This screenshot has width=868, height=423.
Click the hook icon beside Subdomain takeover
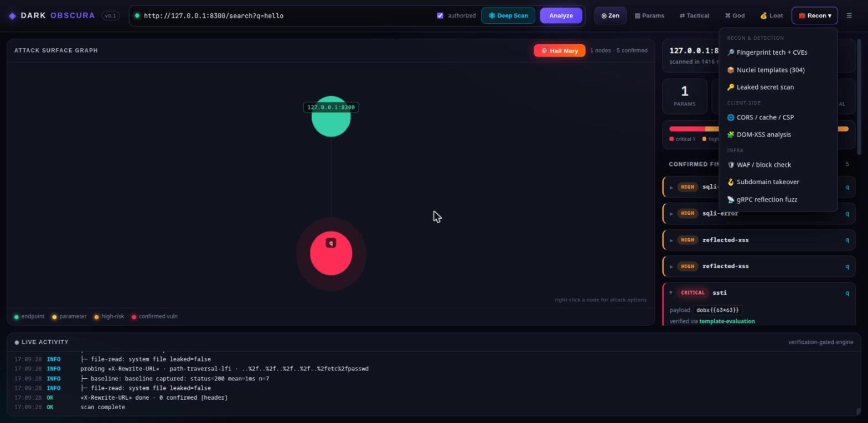click(x=731, y=182)
